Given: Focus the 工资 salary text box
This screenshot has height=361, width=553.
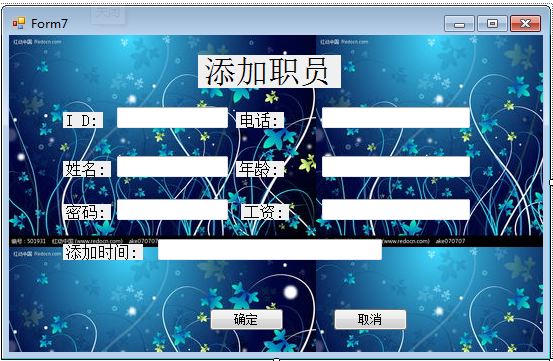Looking at the screenshot, I should pos(396,209).
